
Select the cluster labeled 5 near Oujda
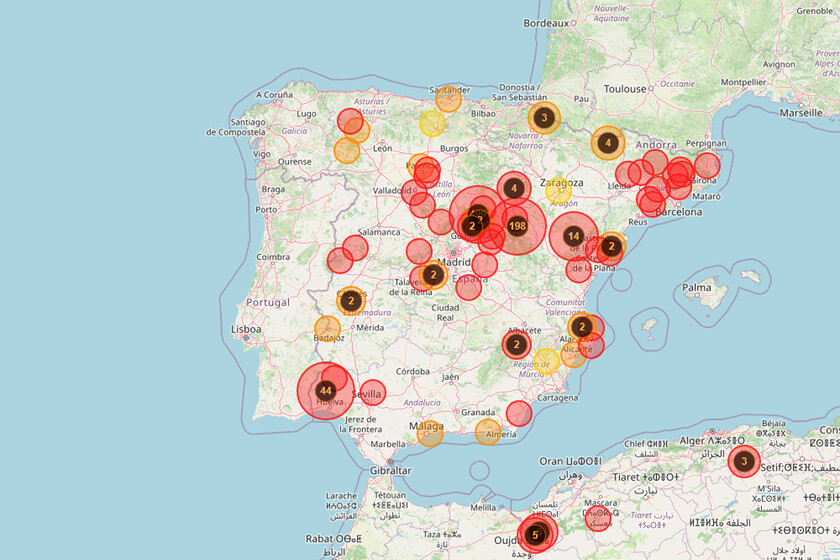tap(535, 534)
